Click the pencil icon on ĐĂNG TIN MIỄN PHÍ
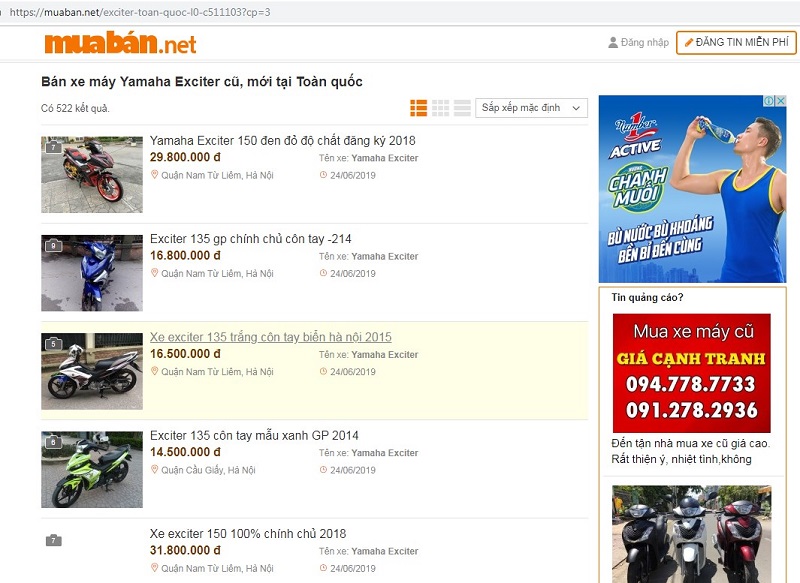Image resolution: width=800 pixels, height=583 pixels. pos(689,43)
